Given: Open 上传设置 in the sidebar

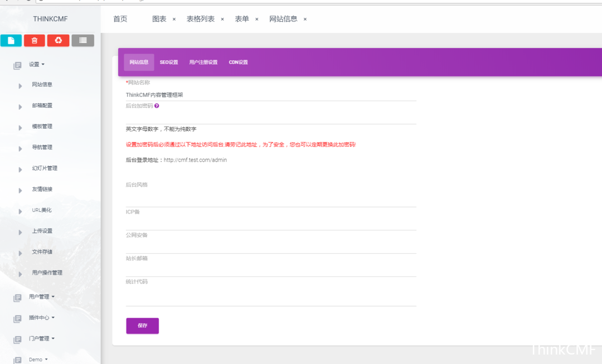Looking at the screenshot, I should [x=42, y=231].
